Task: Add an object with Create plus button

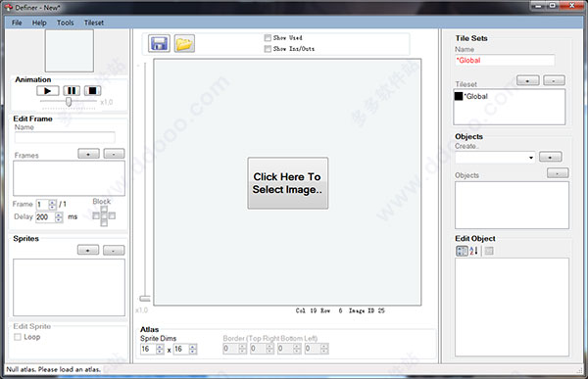Action: (x=550, y=157)
